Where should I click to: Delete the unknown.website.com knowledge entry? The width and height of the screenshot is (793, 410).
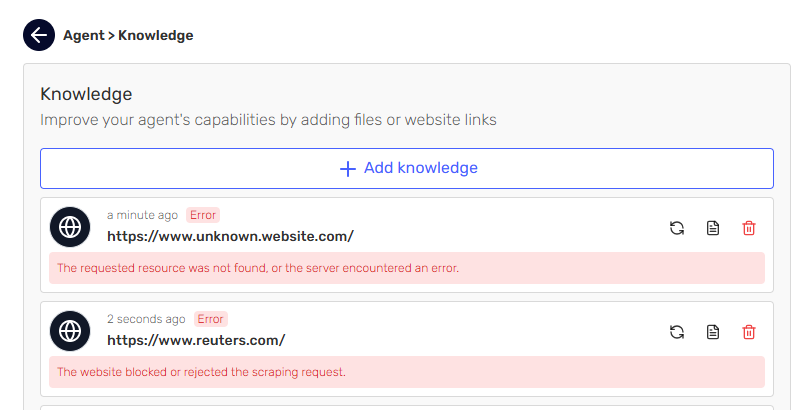pos(749,228)
